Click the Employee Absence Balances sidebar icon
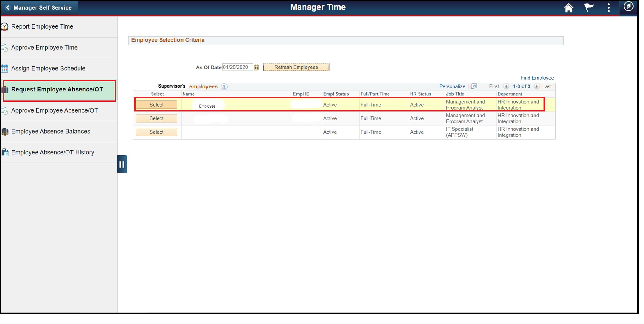 (5, 131)
